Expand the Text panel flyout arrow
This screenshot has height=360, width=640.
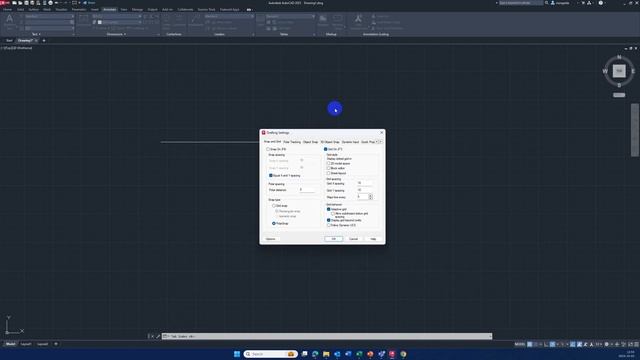click(x=40, y=34)
